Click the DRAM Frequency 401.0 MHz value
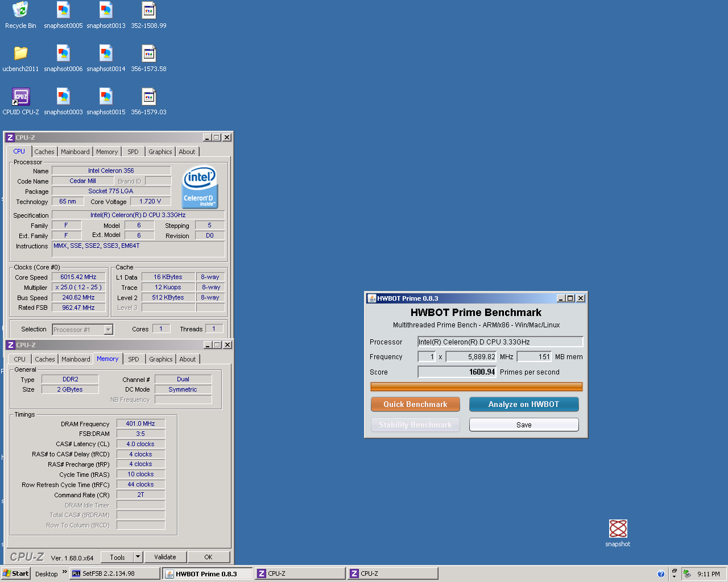 (140, 423)
